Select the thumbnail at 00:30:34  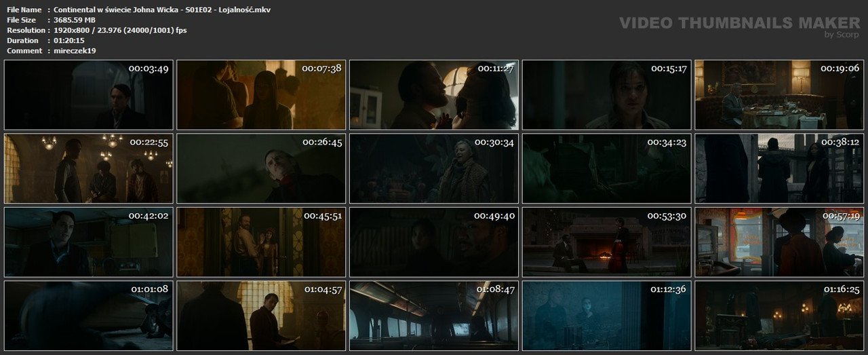(434, 168)
